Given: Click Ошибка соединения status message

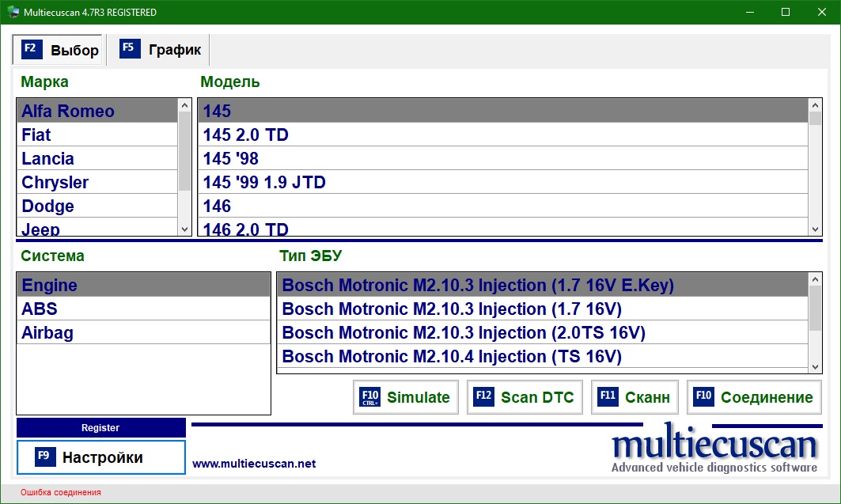Looking at the screenshot, I should click(x=61, y=492).
